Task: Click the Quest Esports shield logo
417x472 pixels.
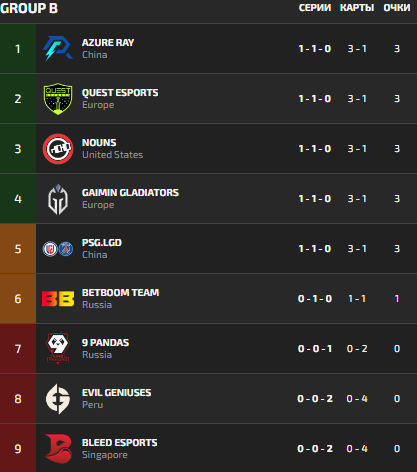Action: (58, 99)
